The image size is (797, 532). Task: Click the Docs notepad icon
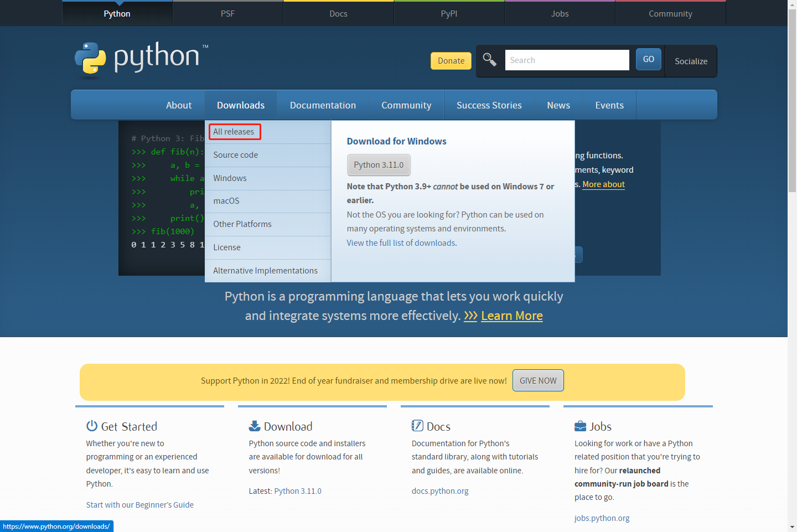[417, 425]
